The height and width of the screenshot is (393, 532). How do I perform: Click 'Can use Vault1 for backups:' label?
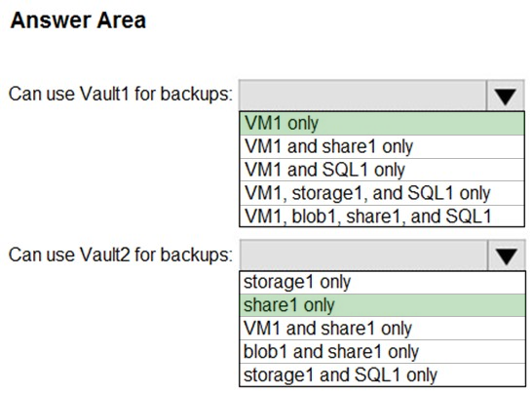[x=121, y=94]
